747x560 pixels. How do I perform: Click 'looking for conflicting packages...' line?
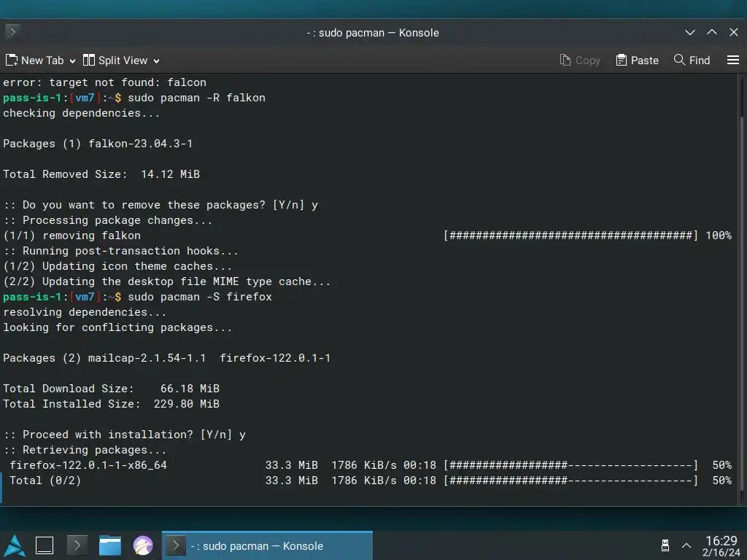[x=117, y=327]
